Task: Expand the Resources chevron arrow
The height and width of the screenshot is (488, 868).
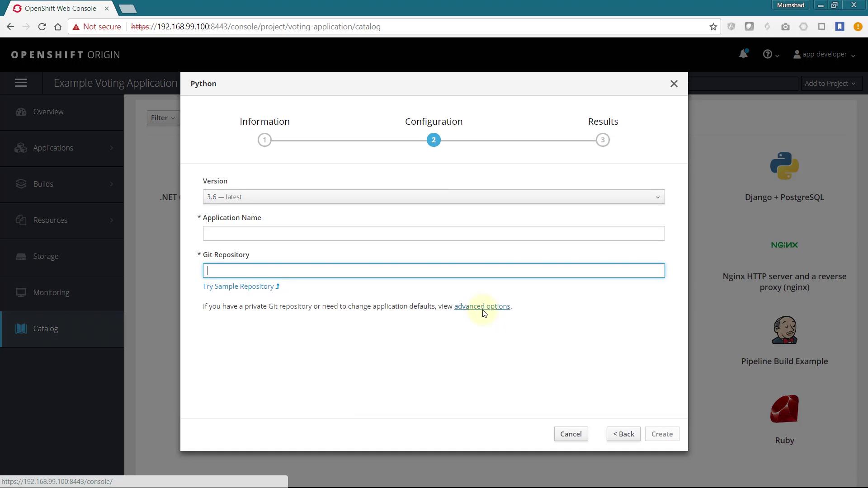Action: point(111,221)
